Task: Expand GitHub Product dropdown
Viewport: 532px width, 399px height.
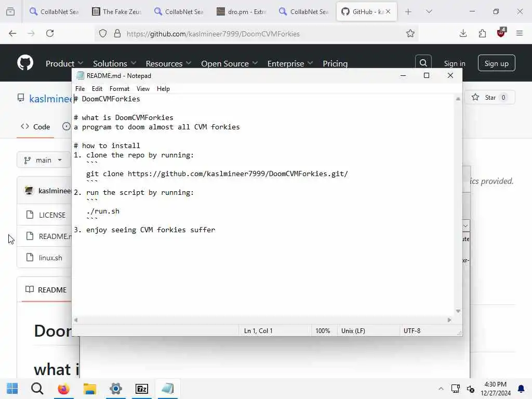Action: [64, 63]
